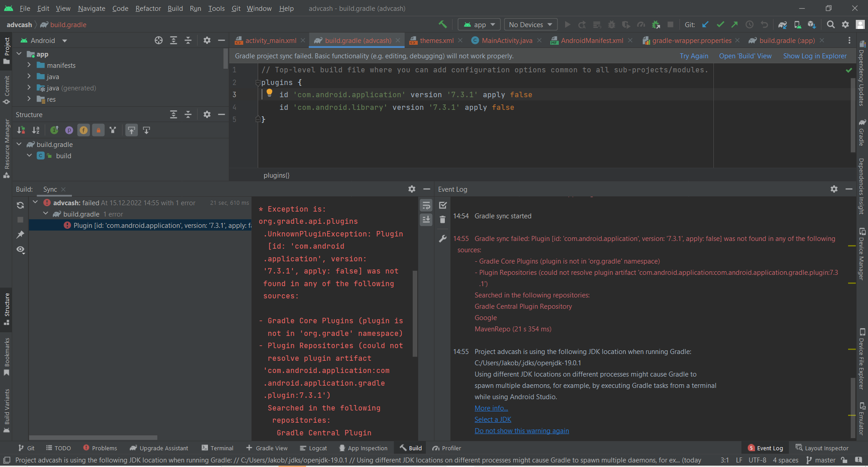Click the Git Update Project arrow

point(705,24)
